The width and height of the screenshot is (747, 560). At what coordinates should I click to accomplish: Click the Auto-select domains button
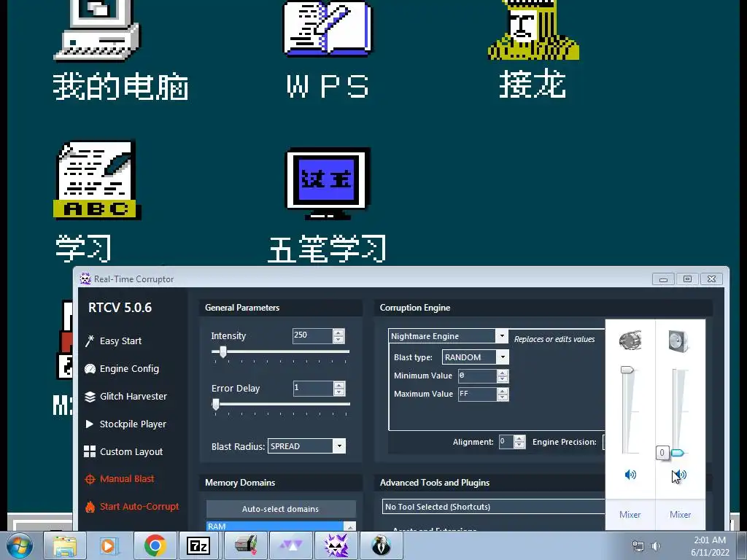pyautogui.click(x=281, y=508)
